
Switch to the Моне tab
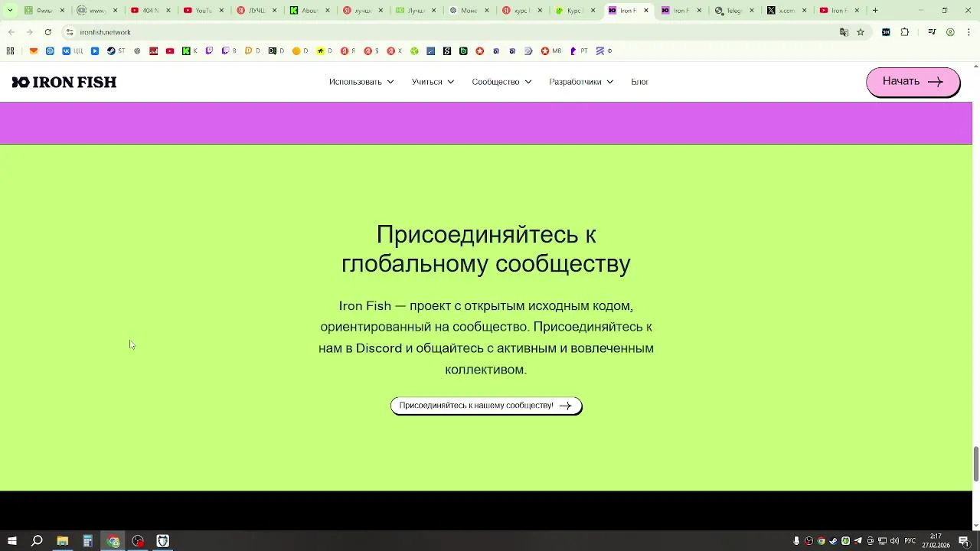tap(469, 11)
